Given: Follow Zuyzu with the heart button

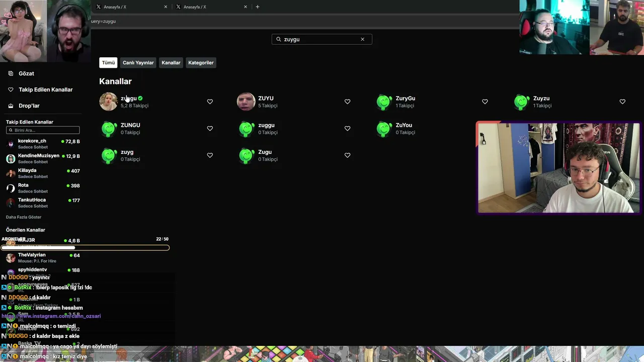Looking at the screenshot, I should [x=622, y=102].
